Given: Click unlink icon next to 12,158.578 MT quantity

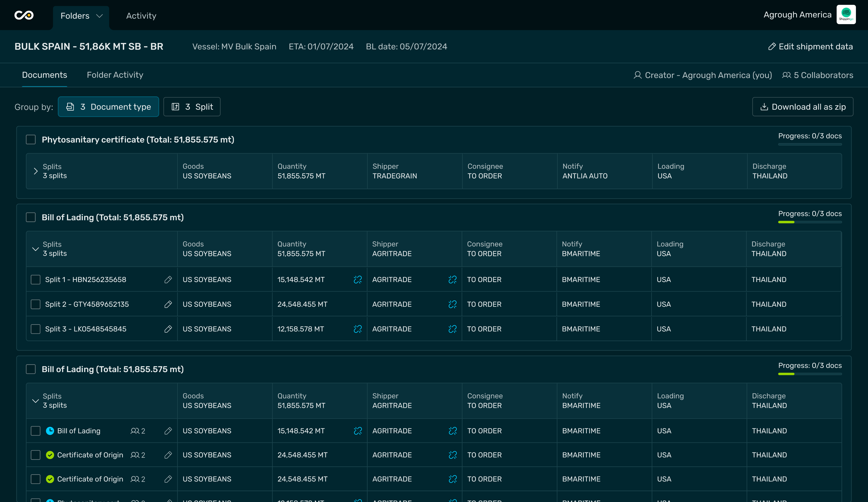Looking at the screenshot, I should pyautogui.click(x=357, y=329).
